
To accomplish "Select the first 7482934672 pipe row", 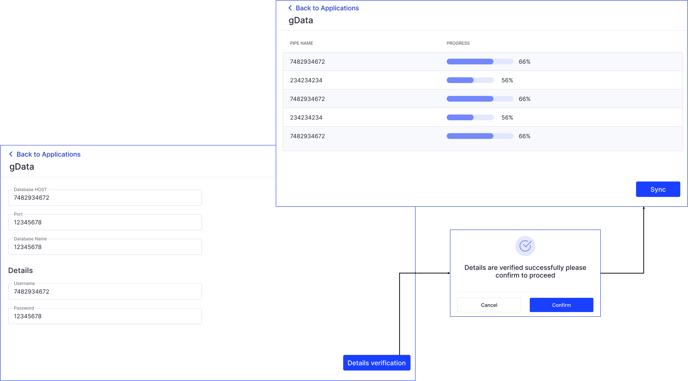I will 483,62.
